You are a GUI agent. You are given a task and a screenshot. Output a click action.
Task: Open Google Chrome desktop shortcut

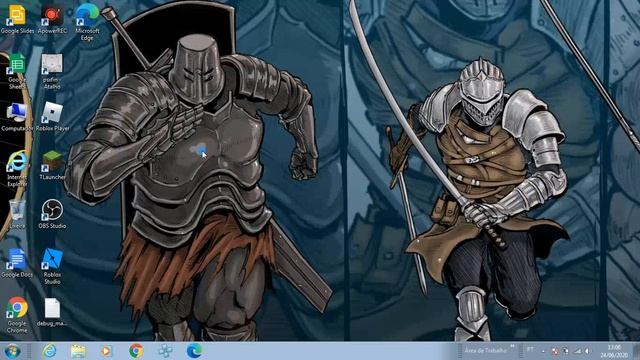tap(17, 315)
